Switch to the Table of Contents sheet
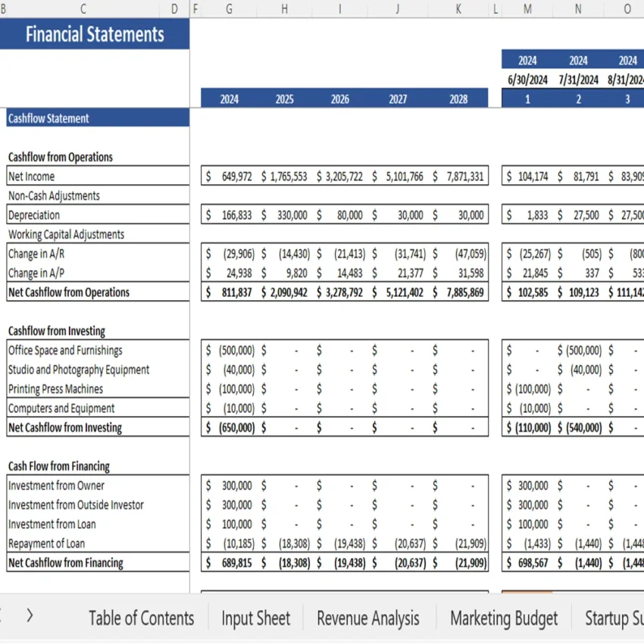 141,618
